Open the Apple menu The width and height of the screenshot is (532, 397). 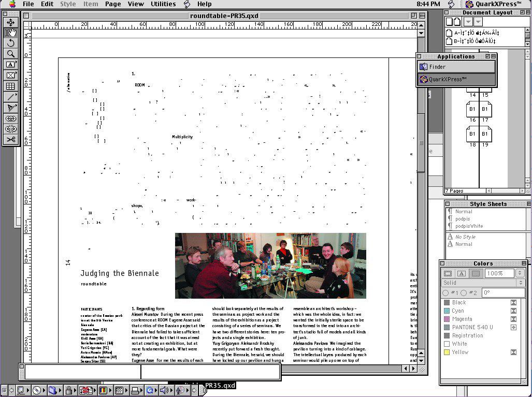tap(12, 4)
